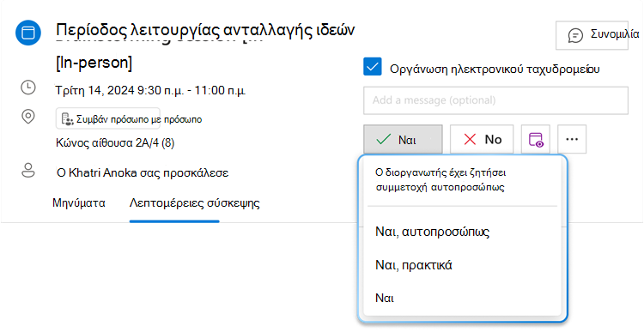
Task: Click the Ναι accept button
Action: pos(403,140)
